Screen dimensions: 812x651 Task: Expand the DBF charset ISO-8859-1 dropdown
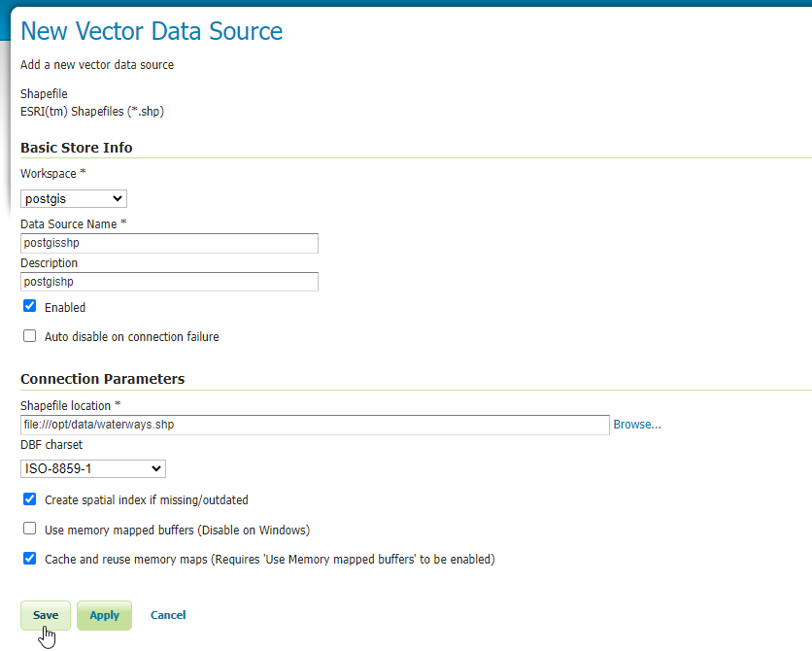click(x=93, y=469)
